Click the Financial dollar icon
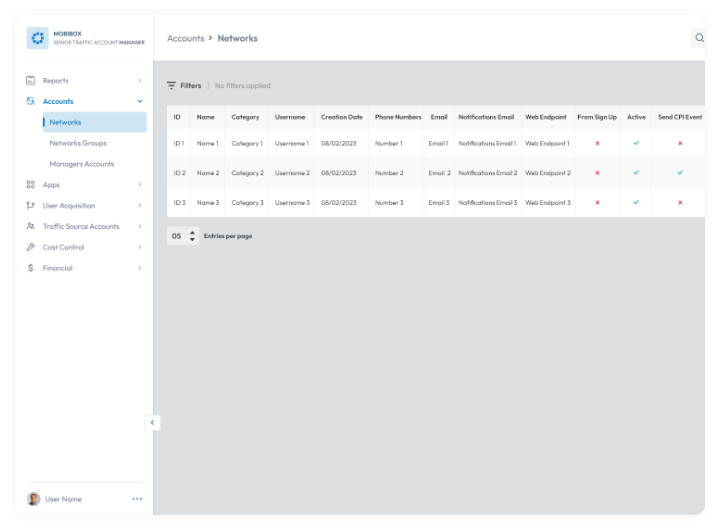 point(30,268)
